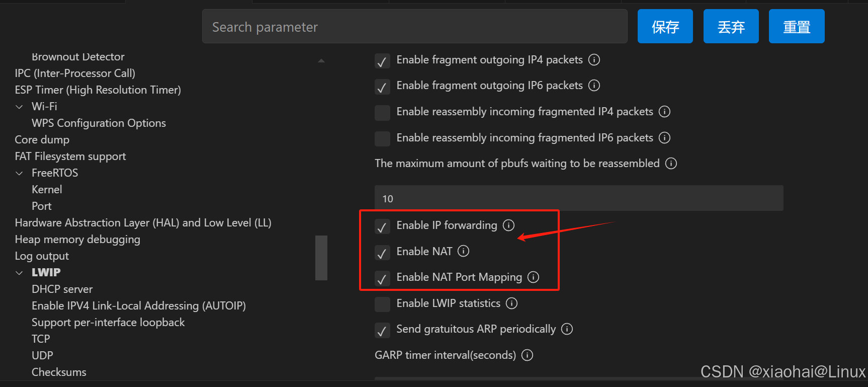The height and width of the screenshot is (387, 868).
Task: Open info tooltip for Enable NAT Port Mapping
Action: (533, 277)
